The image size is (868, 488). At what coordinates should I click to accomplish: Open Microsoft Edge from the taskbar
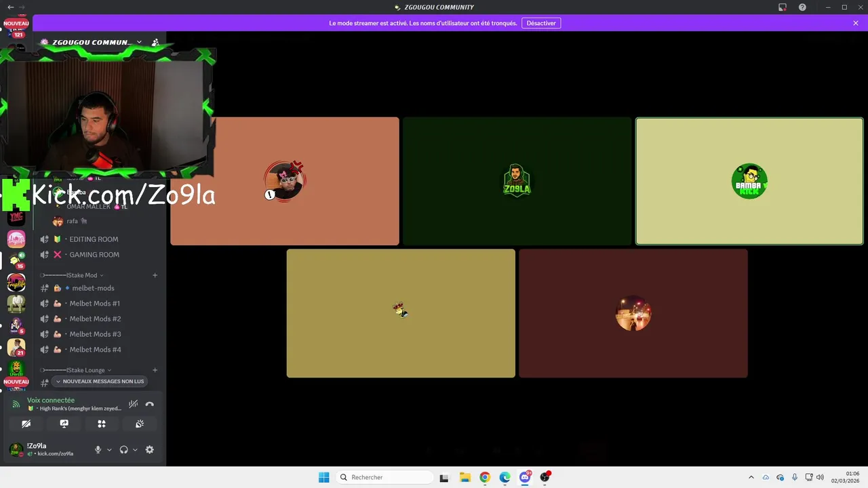(x=505, y=477)
